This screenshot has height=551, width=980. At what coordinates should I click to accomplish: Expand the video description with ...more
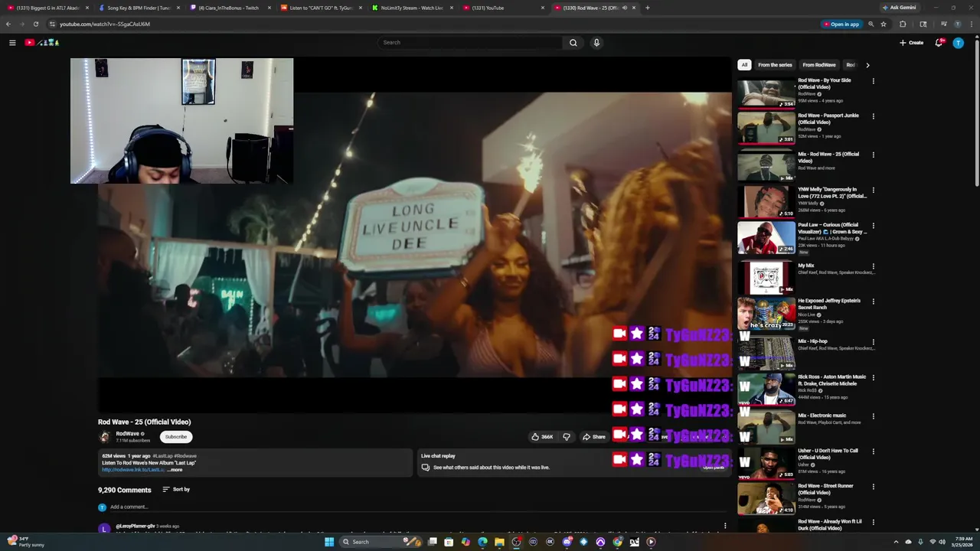tap(175, 470)
